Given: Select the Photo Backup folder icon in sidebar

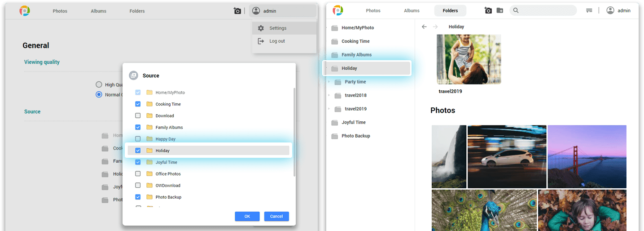Looking at the screenshot, I should point(334,136).
